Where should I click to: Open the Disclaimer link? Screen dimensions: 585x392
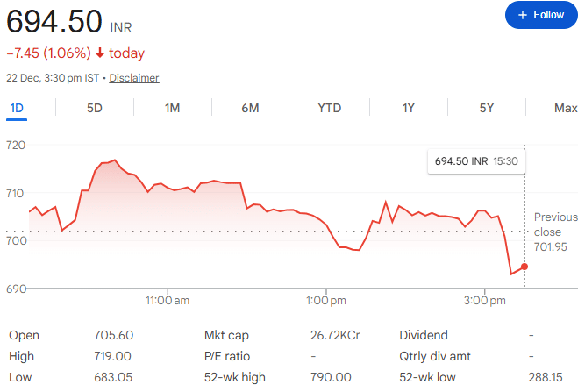(x=134, y=78)
